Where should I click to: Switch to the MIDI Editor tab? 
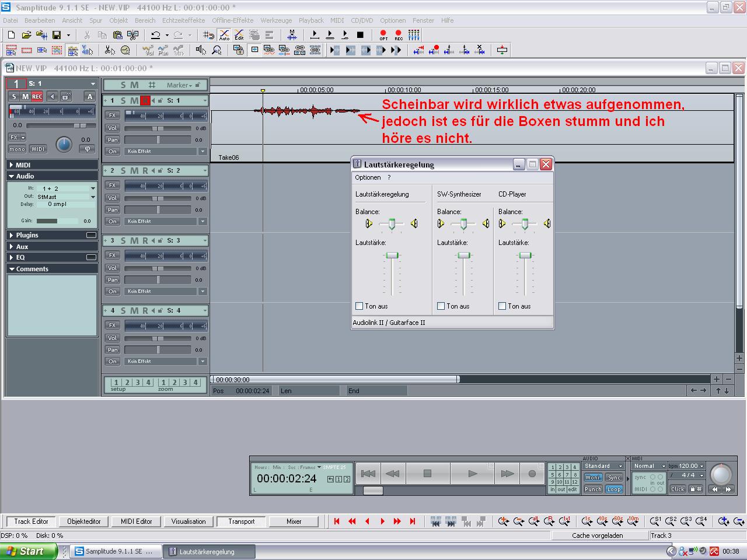(x=136, y=521)
